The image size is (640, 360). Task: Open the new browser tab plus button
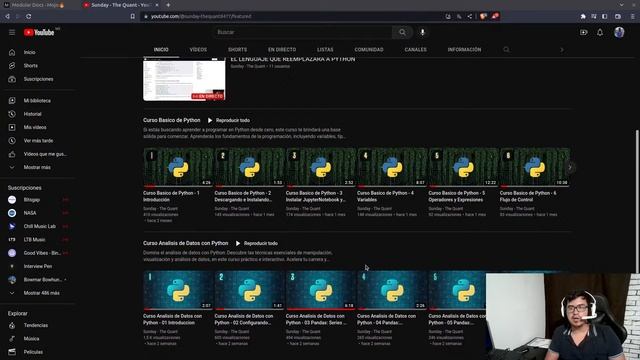tap(168, 5)
